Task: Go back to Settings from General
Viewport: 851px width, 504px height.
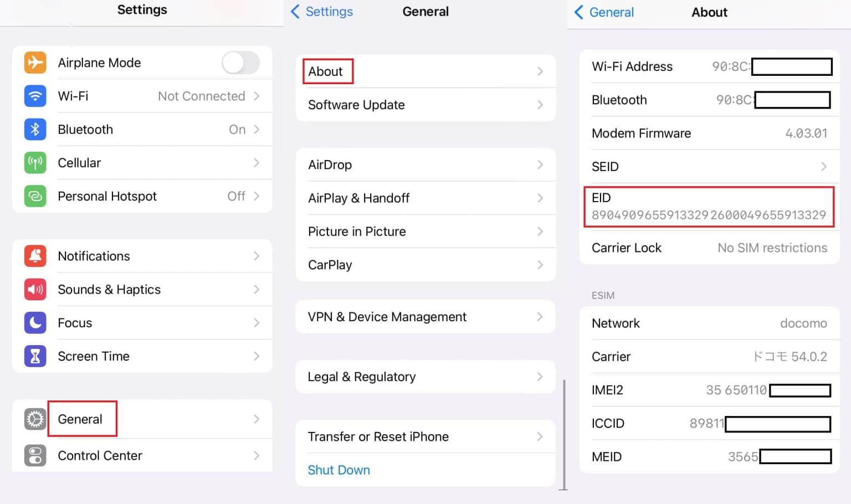Action: click(x=320, y=11)
